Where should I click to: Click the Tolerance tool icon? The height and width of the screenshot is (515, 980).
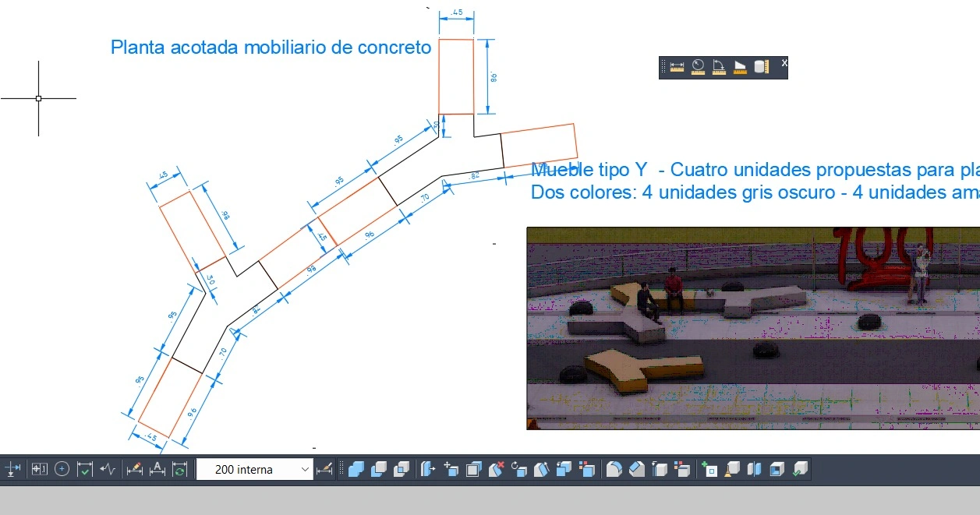tap(39, 470)
